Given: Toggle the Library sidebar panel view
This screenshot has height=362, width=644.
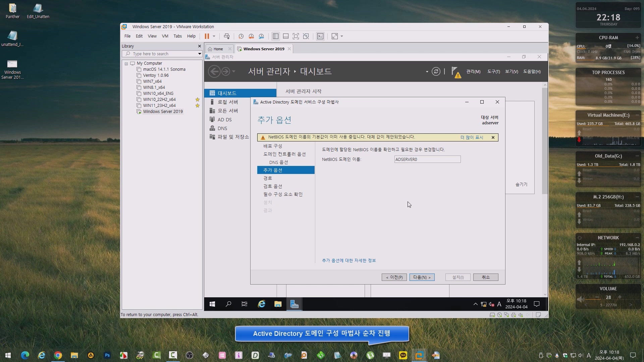Looking at the screenshot, I should click(x=275, y=36).
